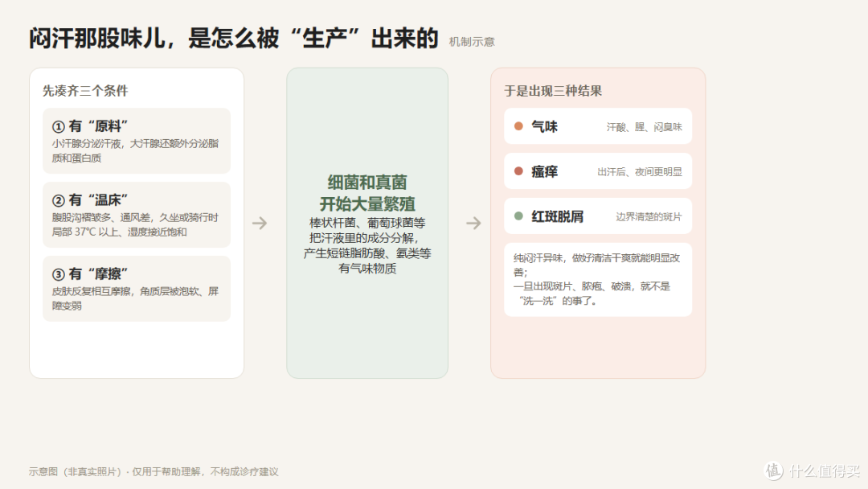Click the text about 小汗腺分泌汗液

tap(136, 150)
